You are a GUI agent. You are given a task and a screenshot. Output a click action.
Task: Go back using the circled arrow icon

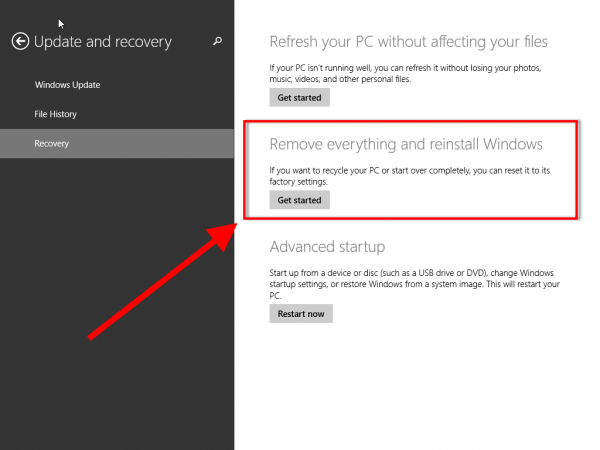click(20, 41)
